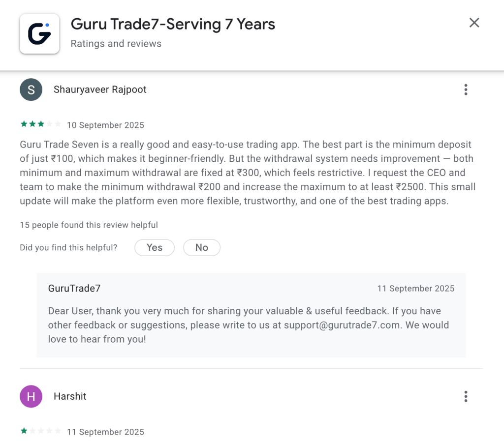Click the reviewer name Shauryaveer Rajpoot

100,89
